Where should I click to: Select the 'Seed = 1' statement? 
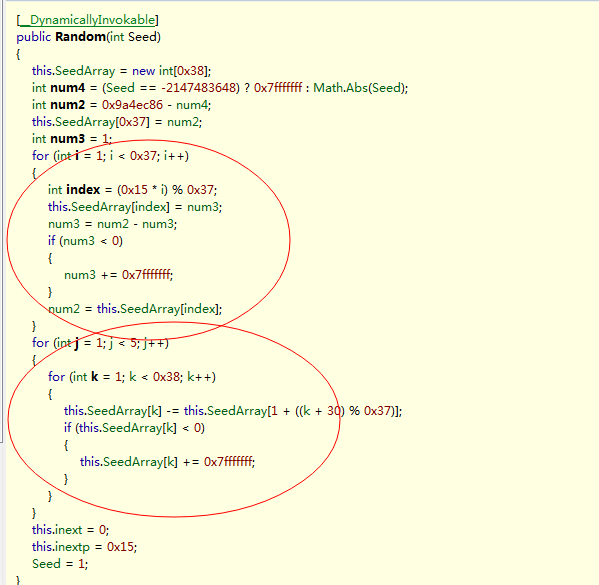tap(60, 564)
